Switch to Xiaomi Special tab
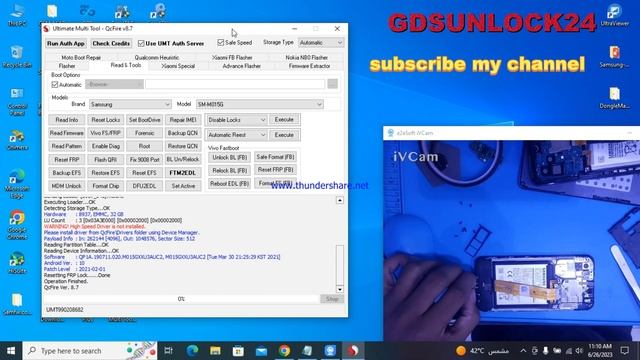The height and width of the screenshot is (360, 640). (178, 66)
